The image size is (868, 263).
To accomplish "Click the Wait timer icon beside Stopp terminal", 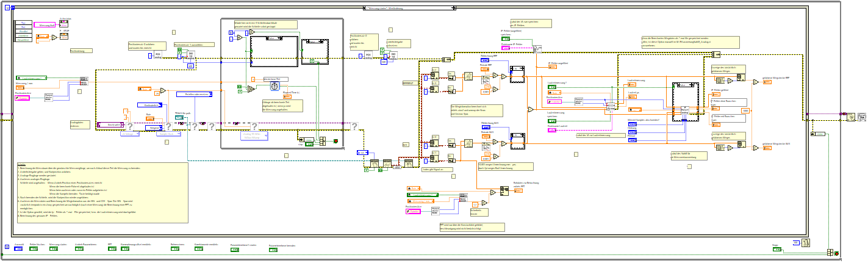I will (805, 243).
